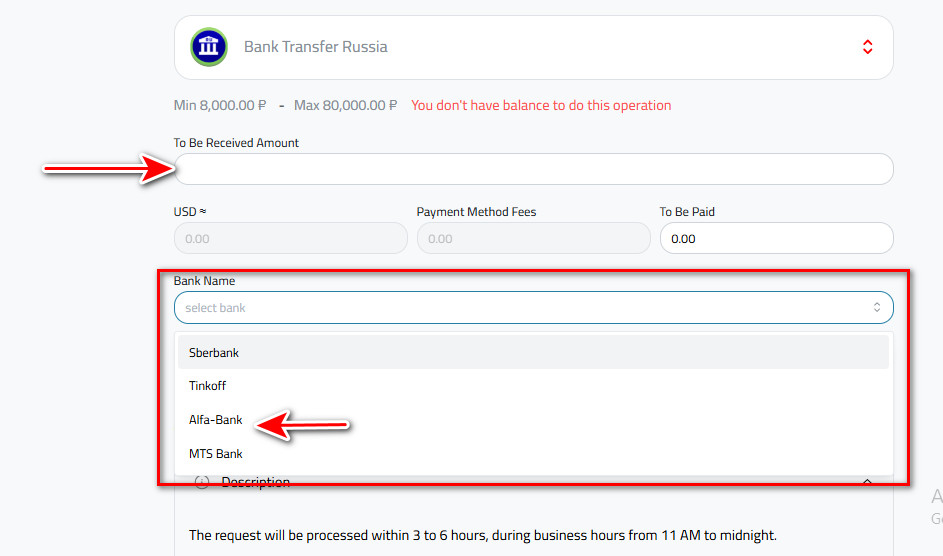943x556 pixels.
Task: Focus the To Be Received Amount field
Action: (533, 169)
